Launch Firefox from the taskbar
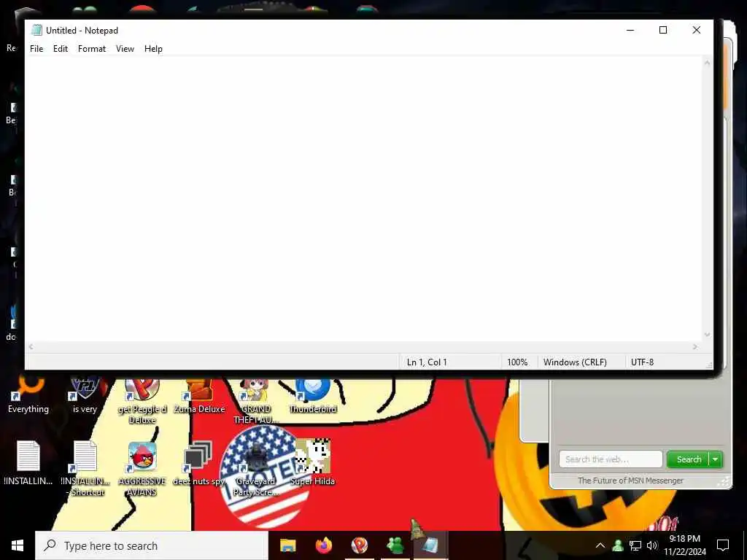This screenshot has height=560, width=747. 324,545
